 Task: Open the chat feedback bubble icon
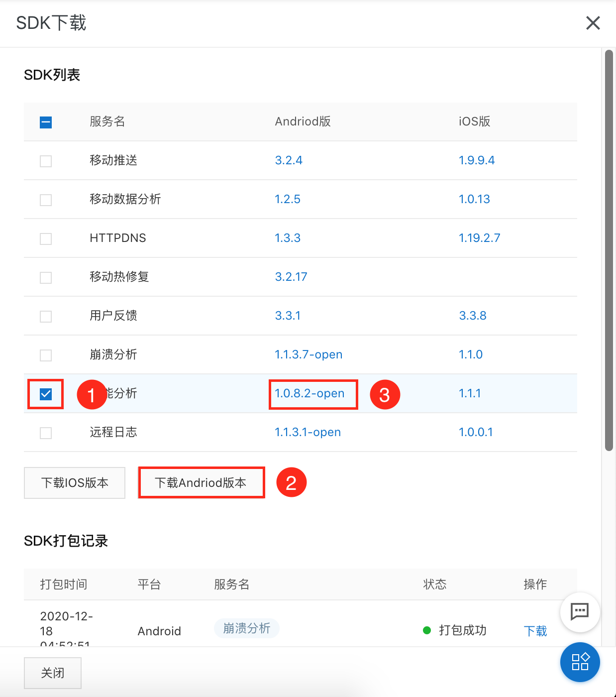point(580,612)
